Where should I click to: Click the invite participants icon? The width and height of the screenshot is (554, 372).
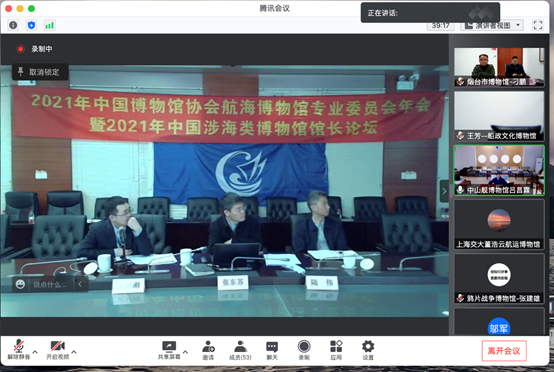point(208,350)
